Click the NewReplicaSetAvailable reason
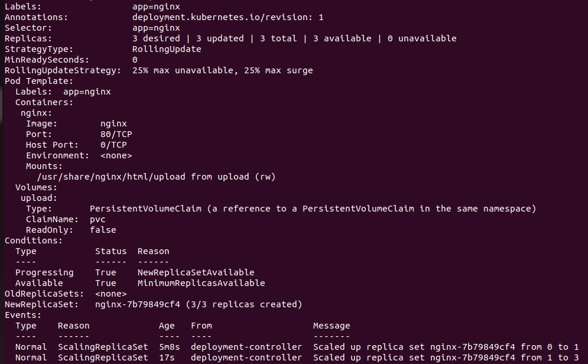 pyautogui.click(x=196, y=272)
